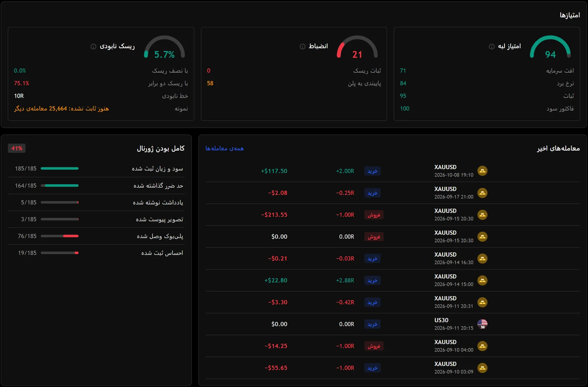Image resolution: width=588 pixels, height=387 pixels.
Task: Click info icon beside امتیاز لبه
Action: point(492,46)
